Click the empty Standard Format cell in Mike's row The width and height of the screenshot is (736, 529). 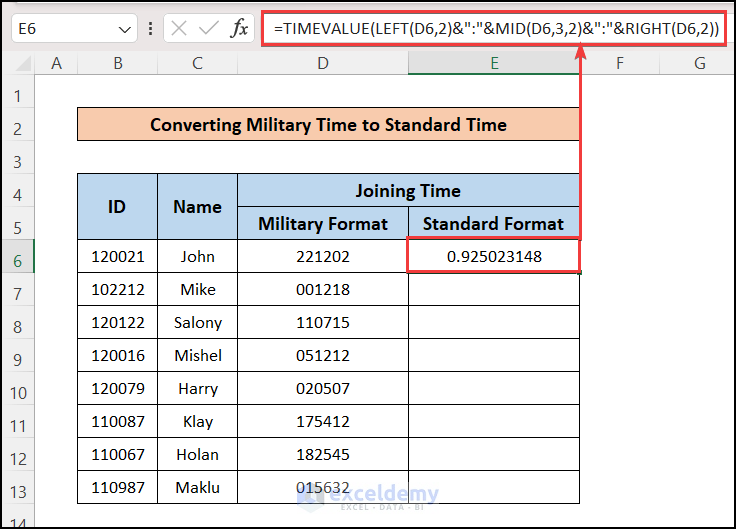tap(494, 289)
